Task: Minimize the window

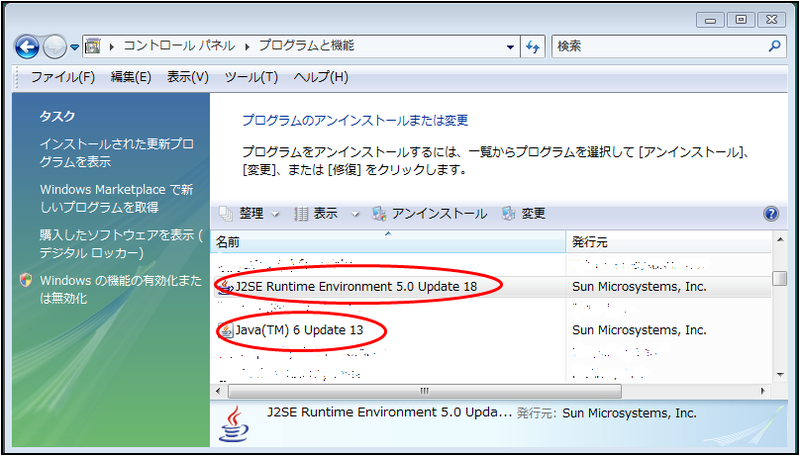Action: (x=711, y=20)
